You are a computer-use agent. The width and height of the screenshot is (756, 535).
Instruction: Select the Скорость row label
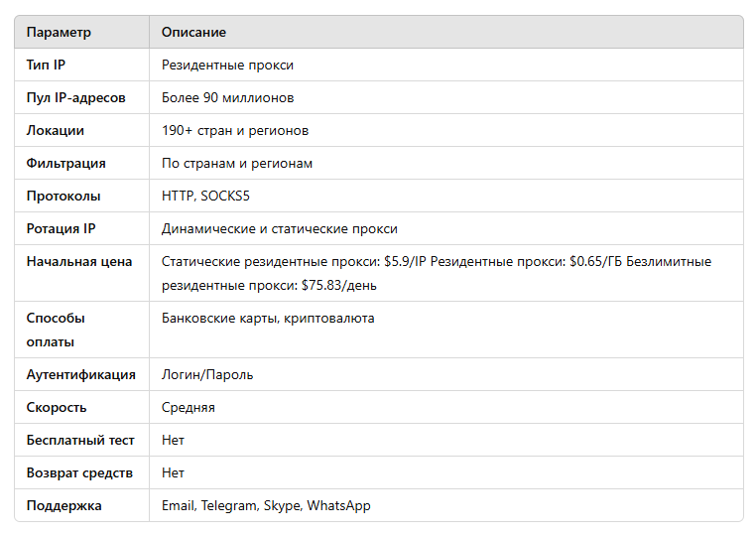(x=57, y=408)
